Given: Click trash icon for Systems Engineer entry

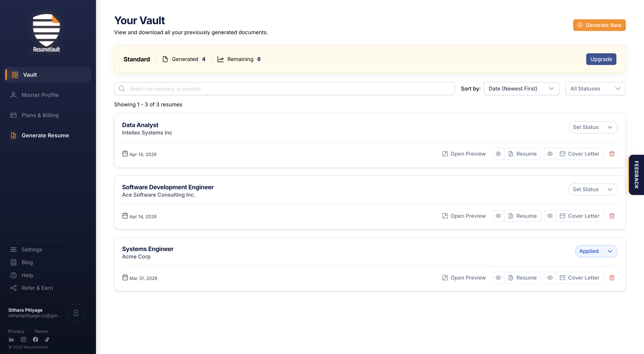Looking at the screenshot, I should pos(612,278).
